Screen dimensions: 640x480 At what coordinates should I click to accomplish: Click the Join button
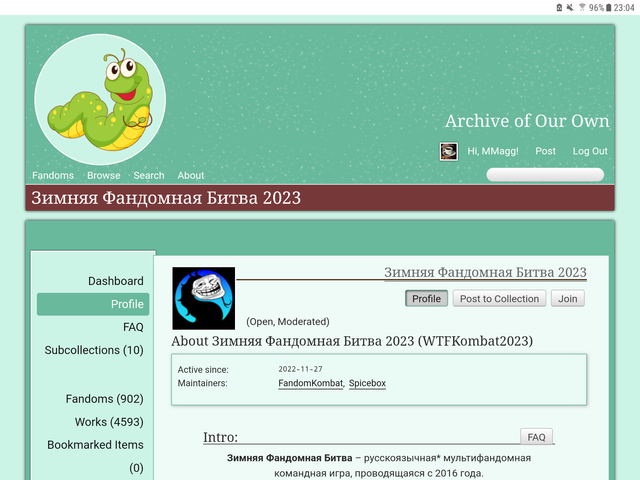tap(568, 299)
